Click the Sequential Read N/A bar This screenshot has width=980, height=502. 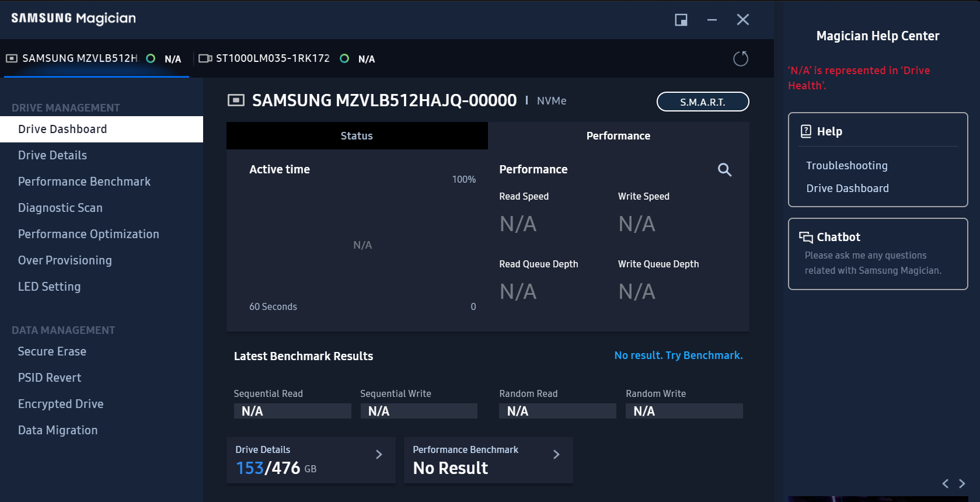292,411
